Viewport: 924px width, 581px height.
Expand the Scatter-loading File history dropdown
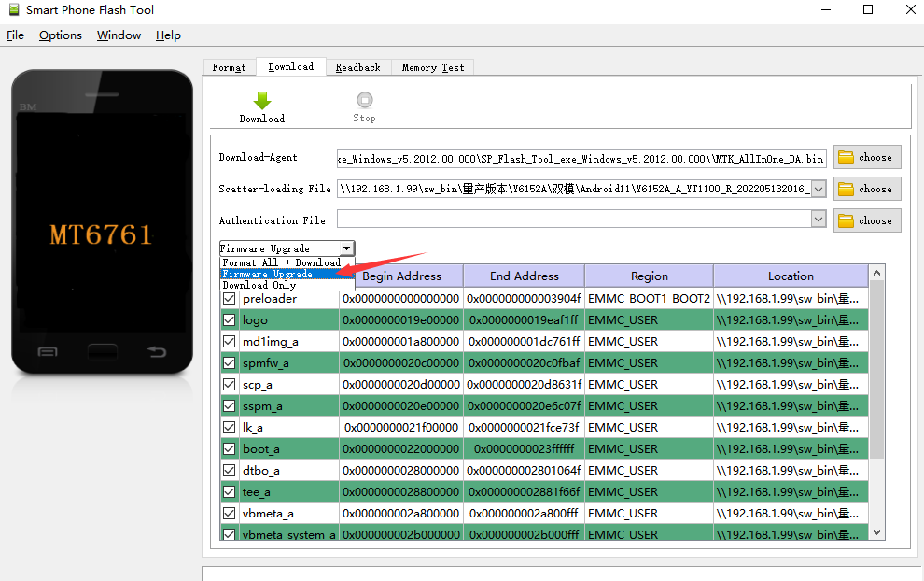click(819, 189)
